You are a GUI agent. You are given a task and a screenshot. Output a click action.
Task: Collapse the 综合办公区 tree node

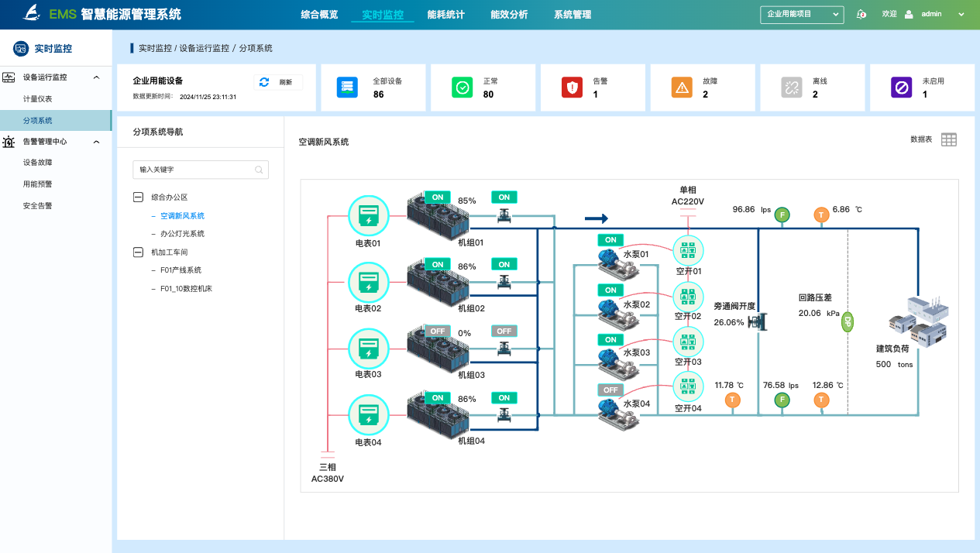(139, 197)
